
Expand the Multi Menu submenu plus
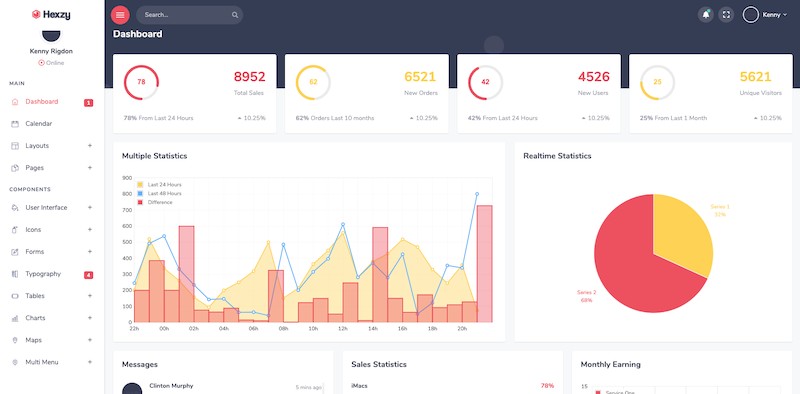(90, 362)
